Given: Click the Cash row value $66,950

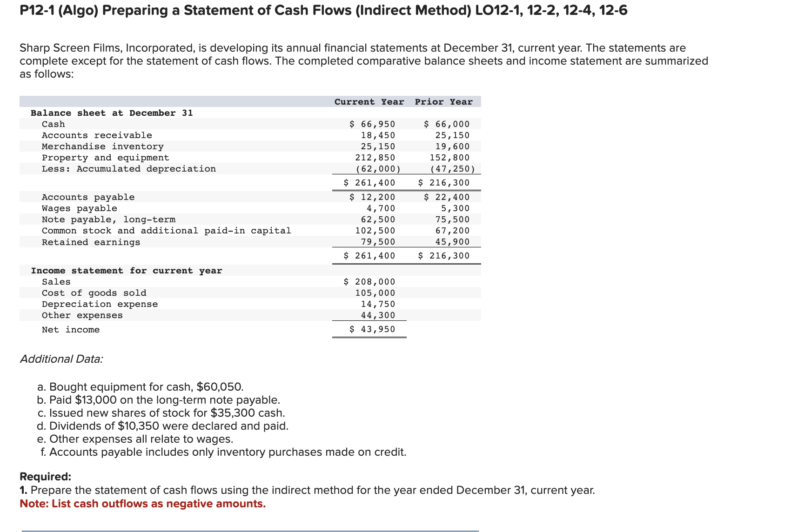Looking at the screenshot, I should (372, 124).
